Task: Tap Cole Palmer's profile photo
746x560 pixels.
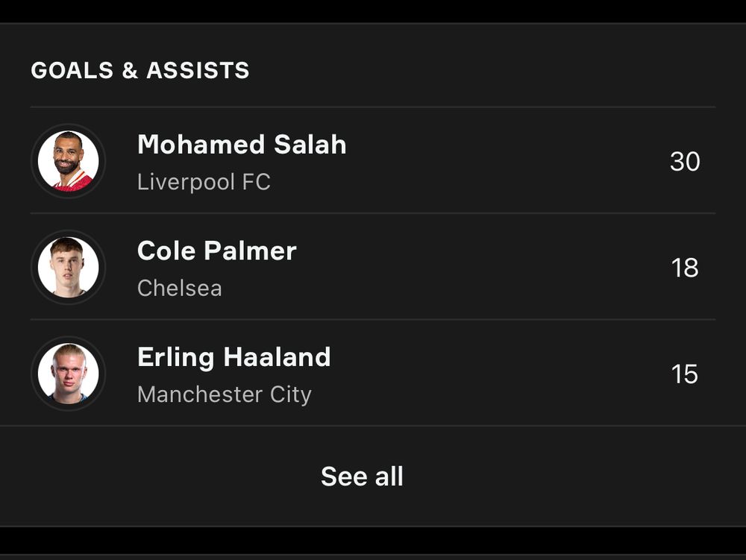Action: click(68, 267)
